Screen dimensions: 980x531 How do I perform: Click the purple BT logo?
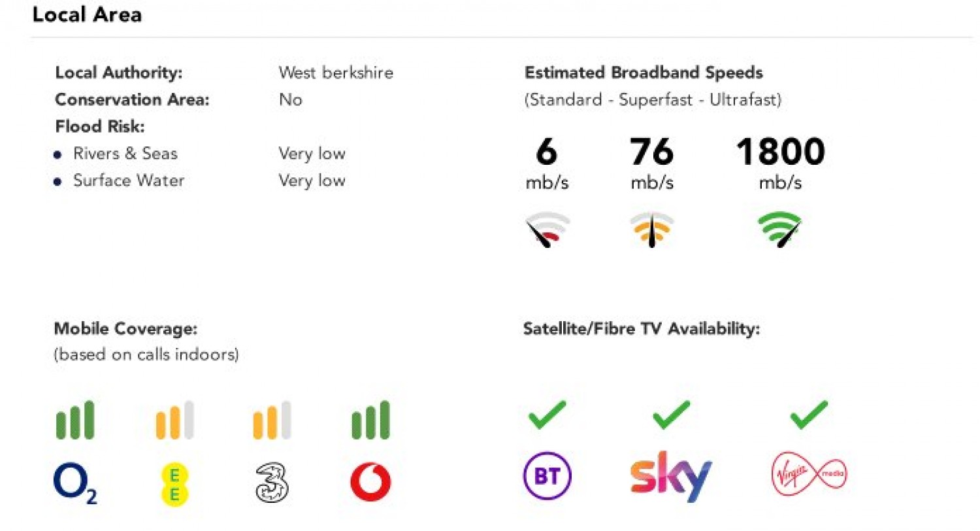pos(547,477)
